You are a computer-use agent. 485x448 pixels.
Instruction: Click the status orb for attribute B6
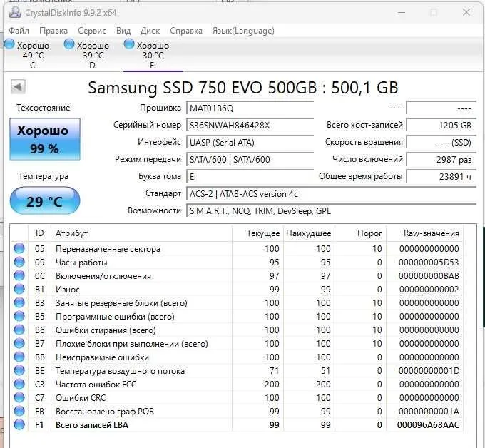coord(19,330)
